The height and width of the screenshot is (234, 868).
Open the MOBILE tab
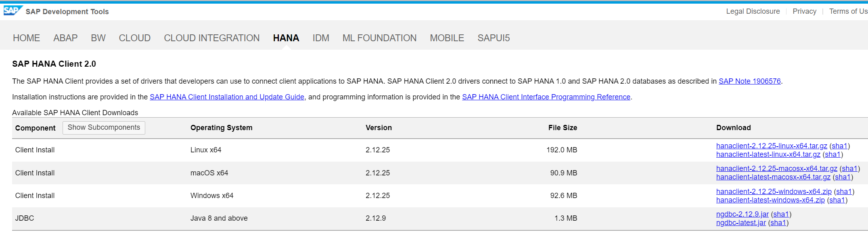click(x=447, y=38)
